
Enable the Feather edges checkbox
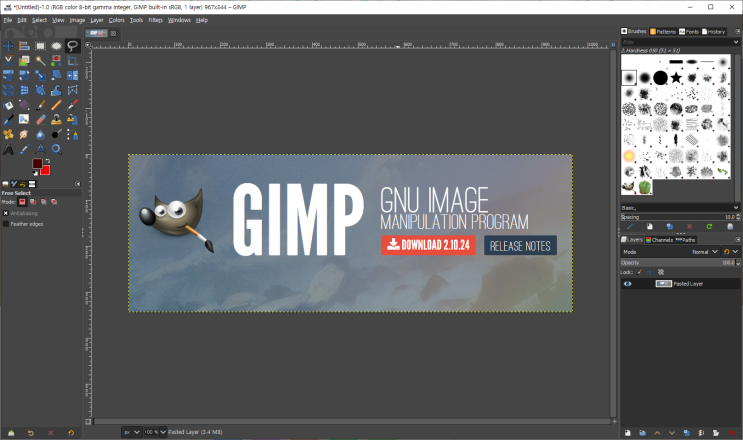point(6,224)
